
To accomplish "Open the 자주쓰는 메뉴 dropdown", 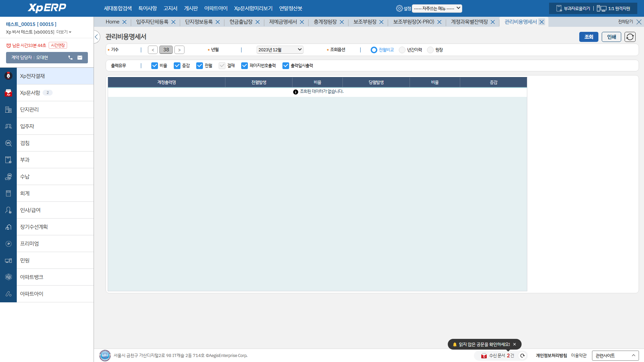I will [x=437, y=8].
